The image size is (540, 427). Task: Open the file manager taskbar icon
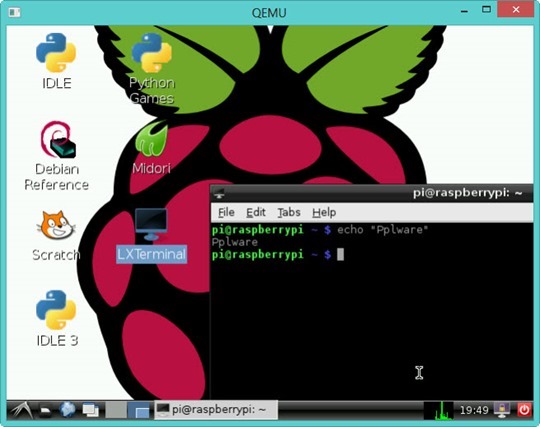click(45, 410)
